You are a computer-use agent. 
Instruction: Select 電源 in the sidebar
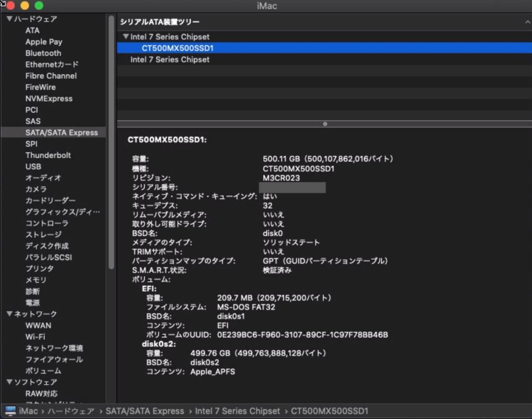click(32, 303)
